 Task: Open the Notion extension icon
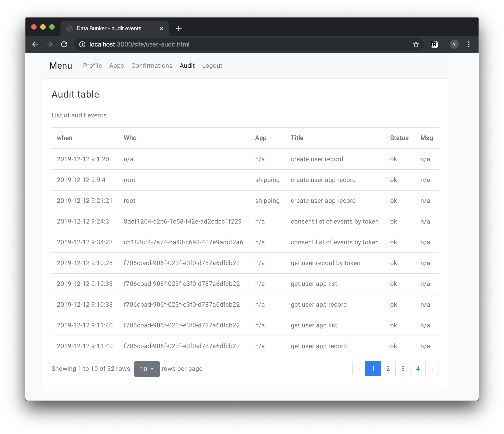pos(434,44)
